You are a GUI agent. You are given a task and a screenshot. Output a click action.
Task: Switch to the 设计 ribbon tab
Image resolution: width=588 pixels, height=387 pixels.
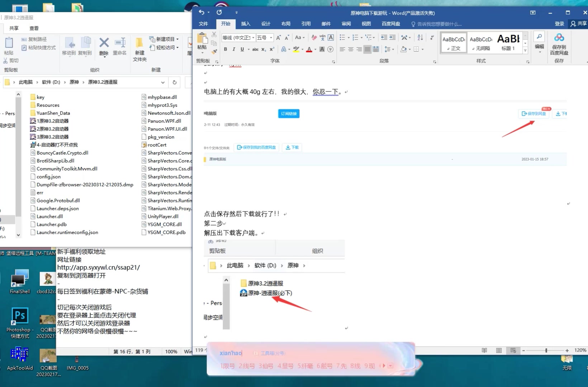[x=266, y=24]
